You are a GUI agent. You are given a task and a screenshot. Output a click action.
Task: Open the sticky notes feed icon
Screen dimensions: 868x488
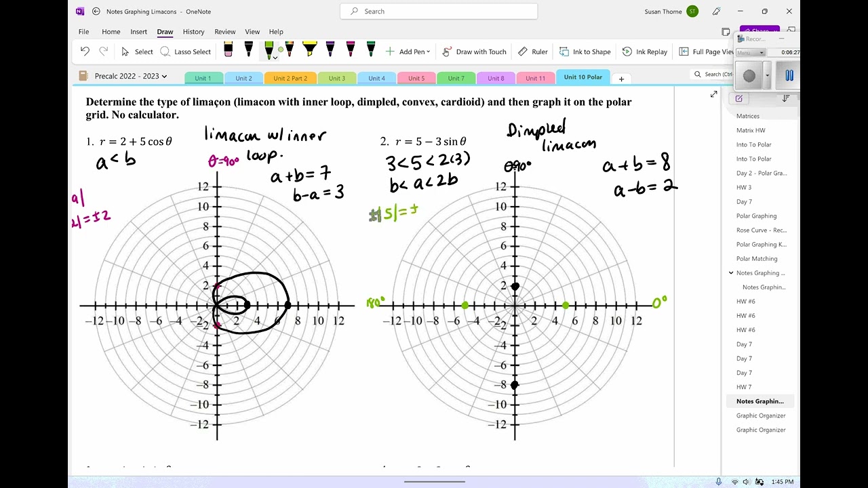point(726,32)
